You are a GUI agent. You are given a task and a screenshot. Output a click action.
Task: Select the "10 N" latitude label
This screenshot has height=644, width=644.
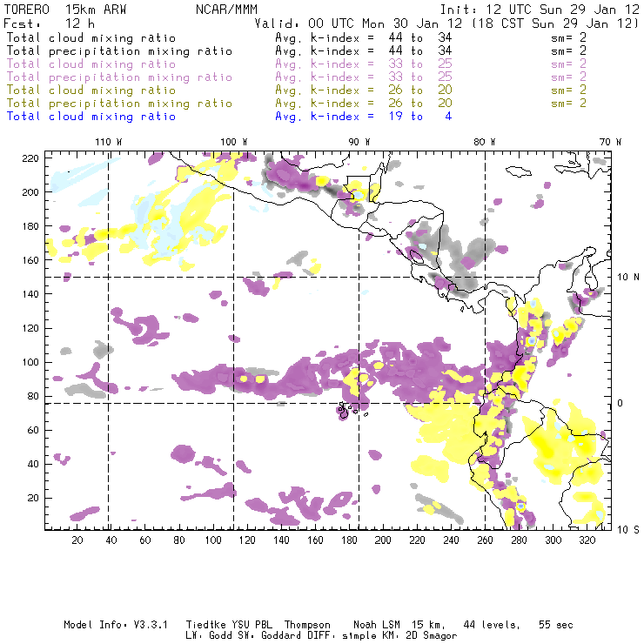coord(628,278)
